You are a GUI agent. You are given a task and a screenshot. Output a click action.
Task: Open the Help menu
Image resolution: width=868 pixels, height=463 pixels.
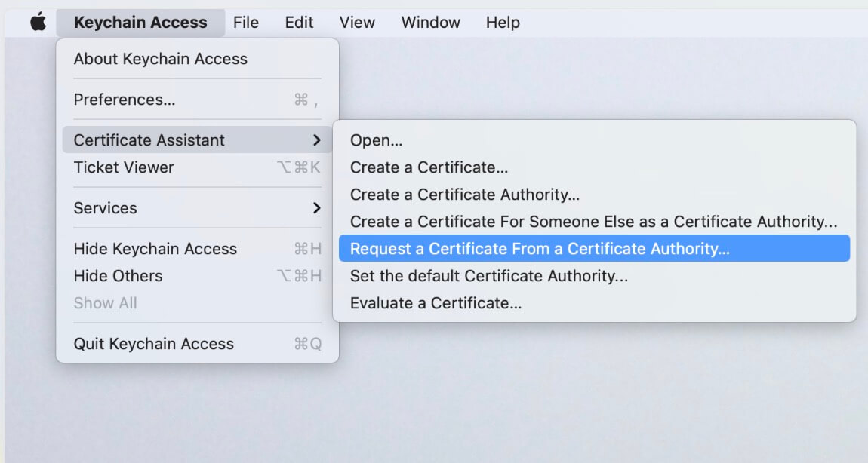pyautogui.click(x=503, y=23)
